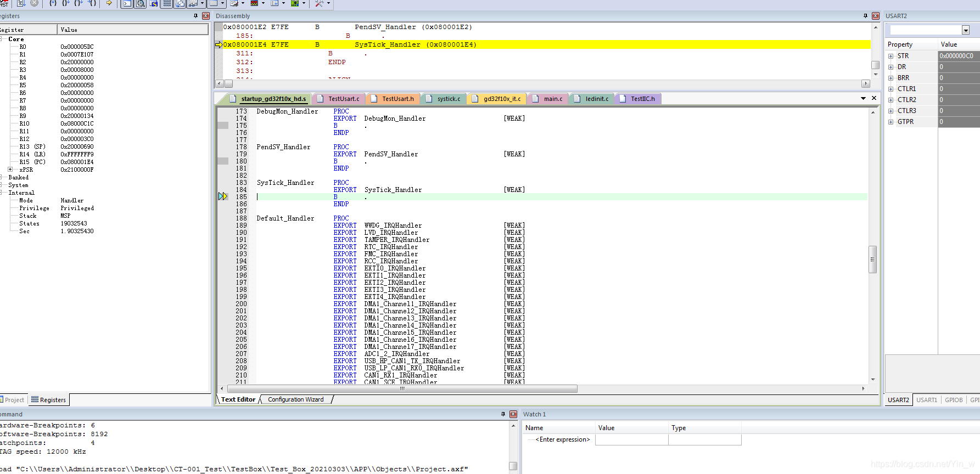The image size is (980, 474).
Task: Expand the xPSR register entry
Action: tap(10, 170)
